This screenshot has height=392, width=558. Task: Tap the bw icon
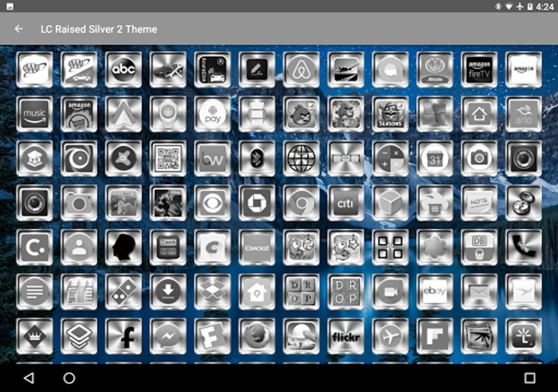pos(212,159)
